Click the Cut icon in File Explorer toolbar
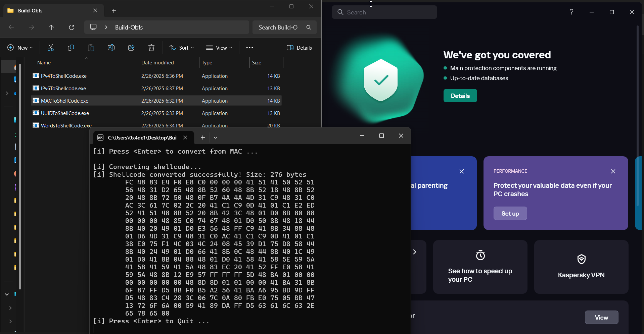This screenshot has height=334, width=644. tap(51, 48)
